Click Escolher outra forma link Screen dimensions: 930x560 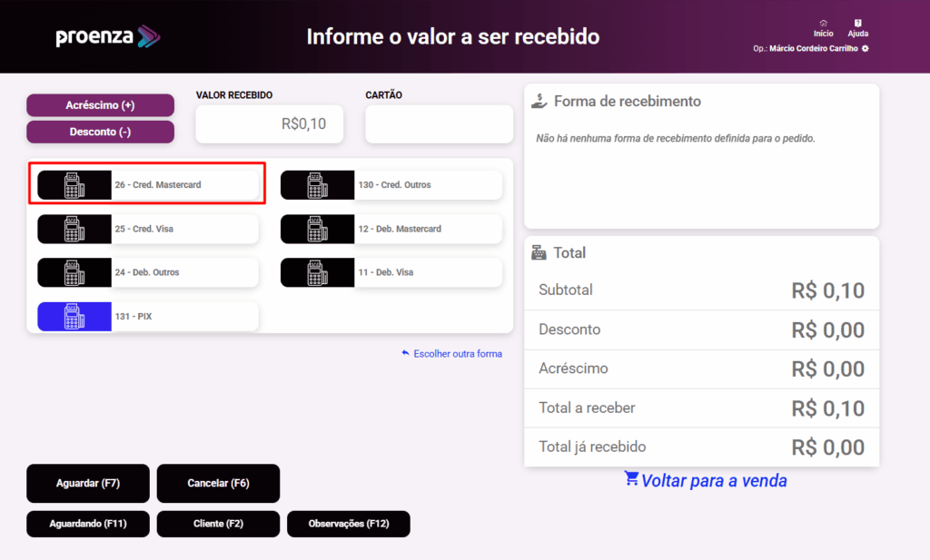point(452,354)
